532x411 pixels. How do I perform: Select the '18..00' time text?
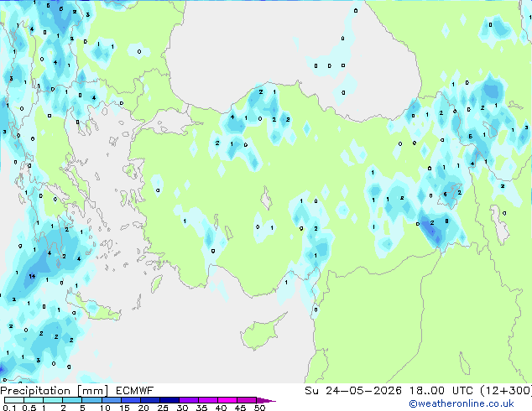coord(427,391)
